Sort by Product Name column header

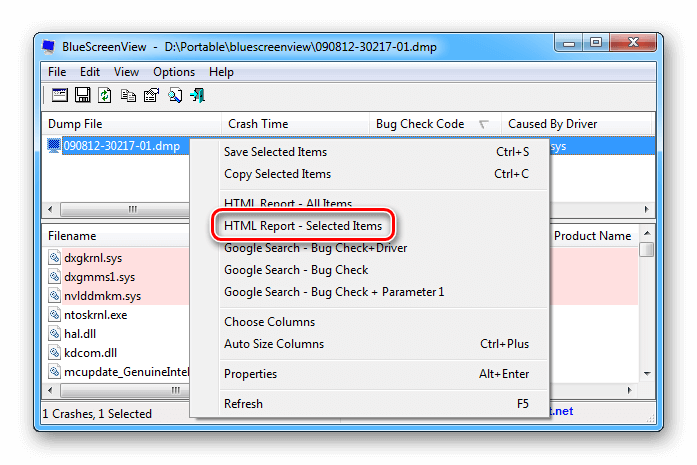pyautogui.click(x=593, y=236)
